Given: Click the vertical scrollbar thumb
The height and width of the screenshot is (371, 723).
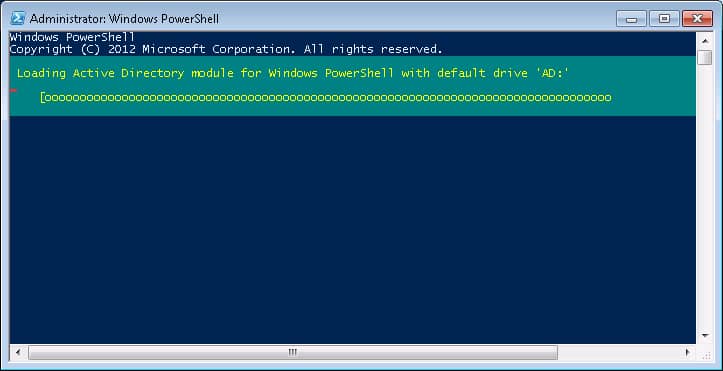Looking at the screenshot, I should click(705, 58).
